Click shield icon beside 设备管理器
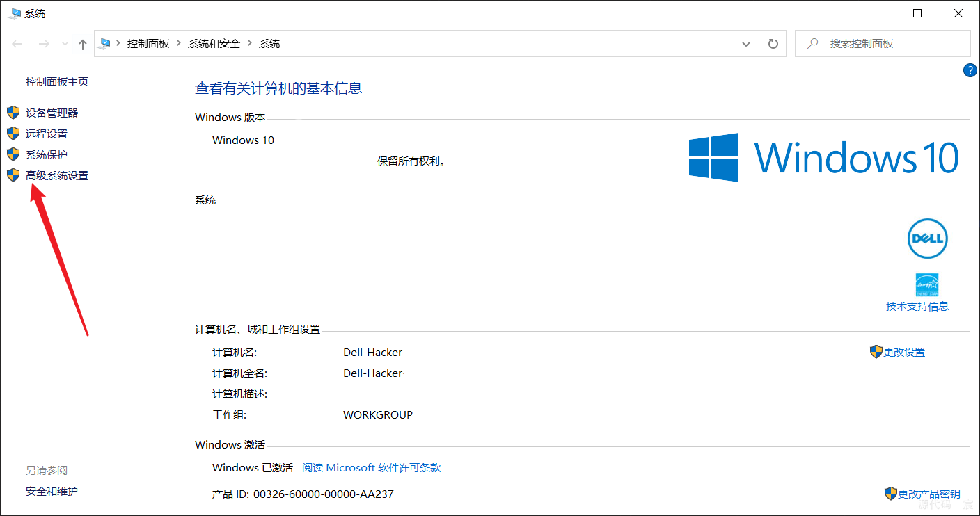 pyautogui.click(x=13, y=113)
